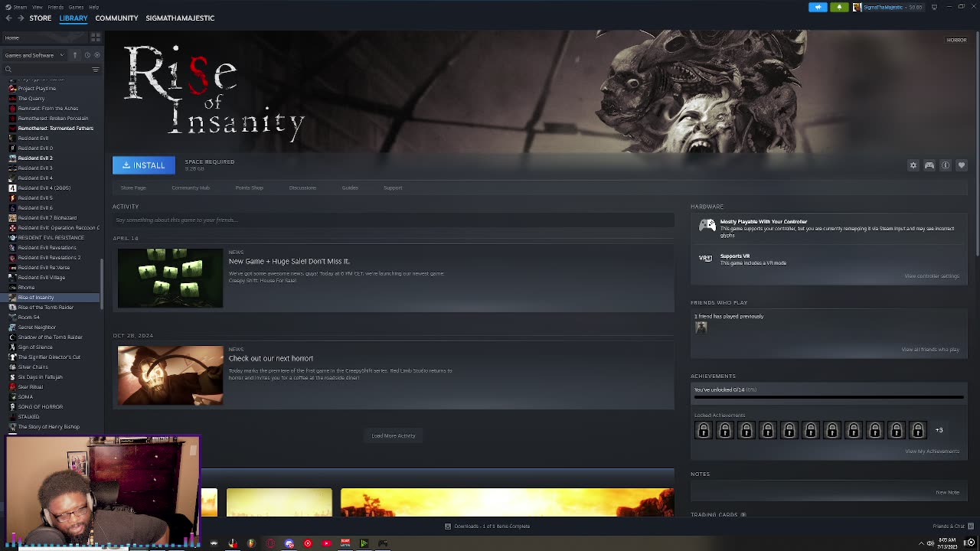Open SigmaThaMajestic profile avatar
This screenshot has width=980, height=551.
(857, 7)
